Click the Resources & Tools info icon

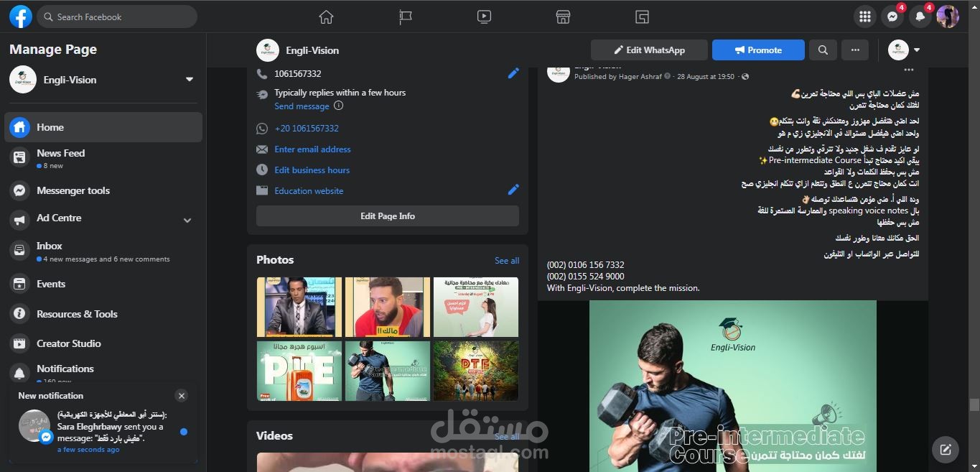pos(20,314)
